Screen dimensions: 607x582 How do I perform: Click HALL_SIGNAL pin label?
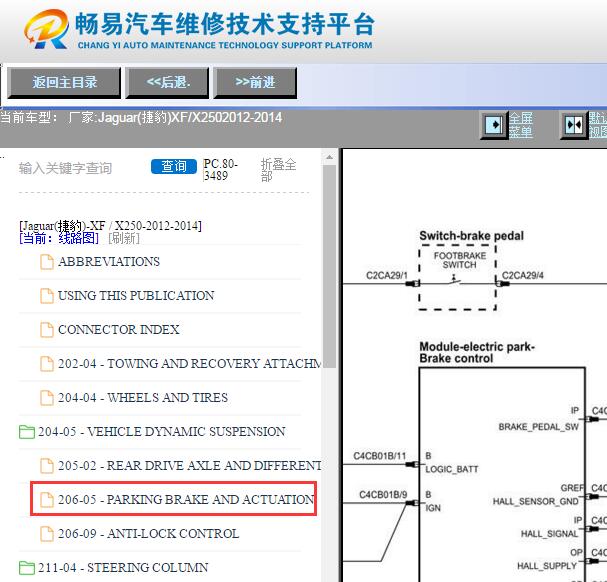point(549,534)
